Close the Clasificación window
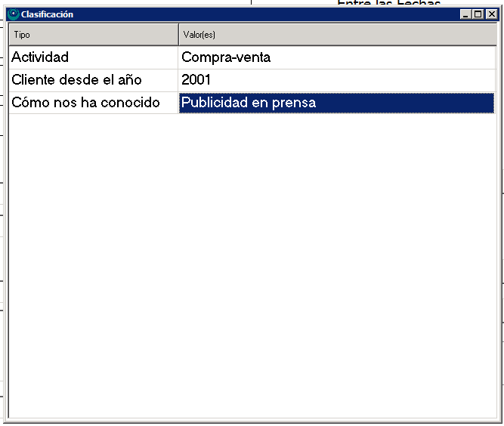Screen dimensions: 504x426 (x=490, y=14)
